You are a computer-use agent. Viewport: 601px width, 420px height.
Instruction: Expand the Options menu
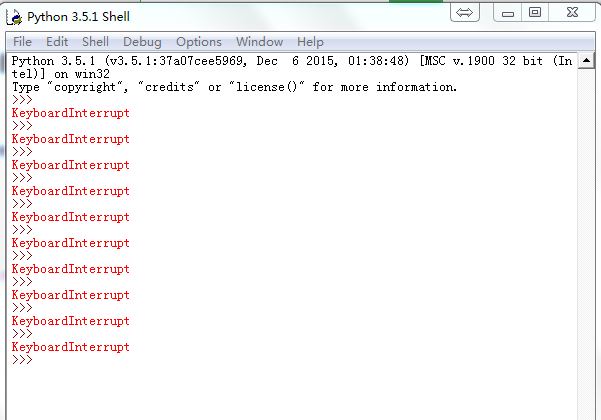pos(198,42)
